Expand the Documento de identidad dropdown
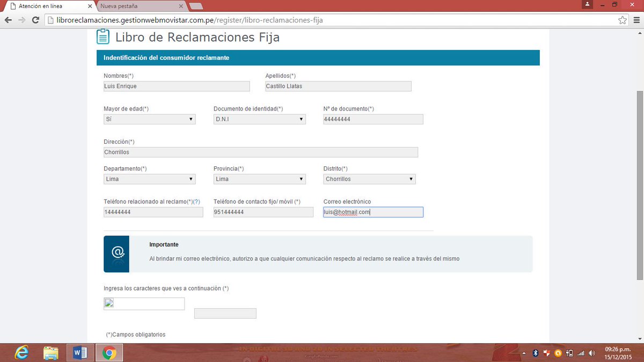Viewport: 644px width, 362px height. click(x=260, y=119)
